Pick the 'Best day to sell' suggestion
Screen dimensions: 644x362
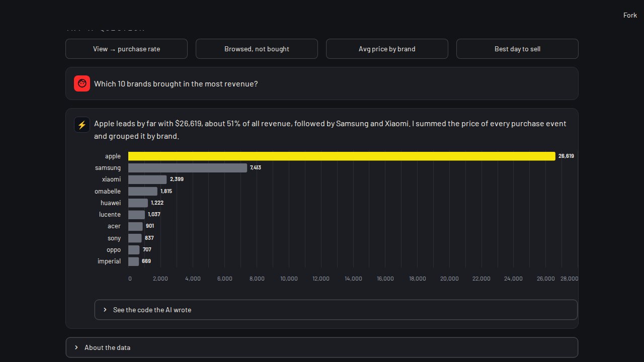tap(517, 49)
